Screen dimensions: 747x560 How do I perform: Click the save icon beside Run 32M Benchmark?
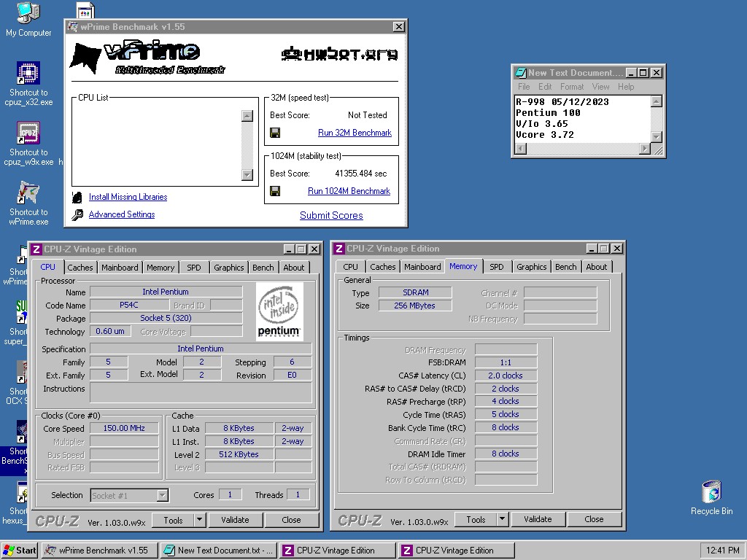coord(275,133)
